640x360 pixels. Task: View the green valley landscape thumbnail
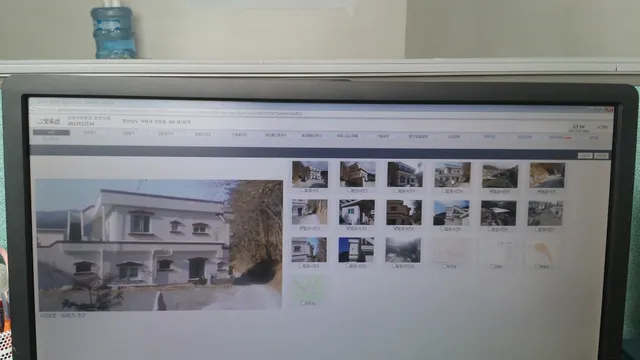(500, 176)
